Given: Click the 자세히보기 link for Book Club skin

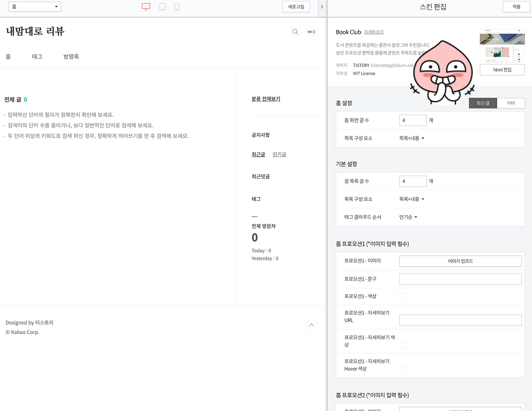Looking at the screenshot, I should coord(373,32).
